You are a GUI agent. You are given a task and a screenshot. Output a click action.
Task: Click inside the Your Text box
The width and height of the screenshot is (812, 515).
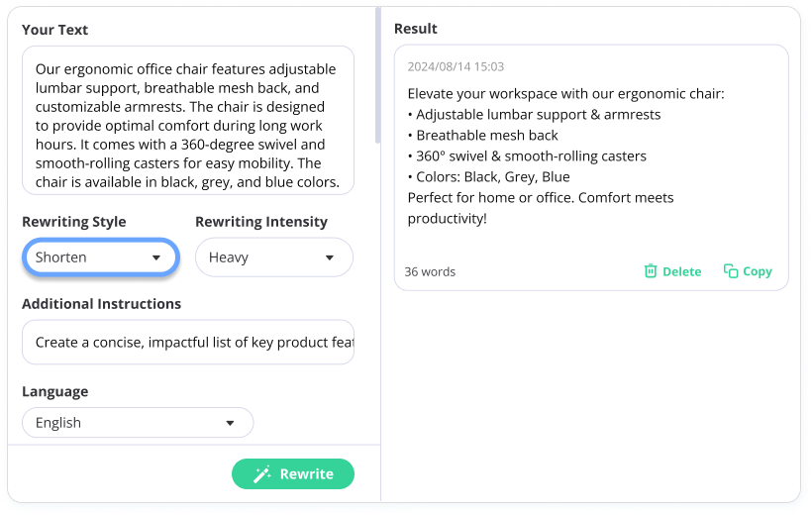click(x=188, y=120)
